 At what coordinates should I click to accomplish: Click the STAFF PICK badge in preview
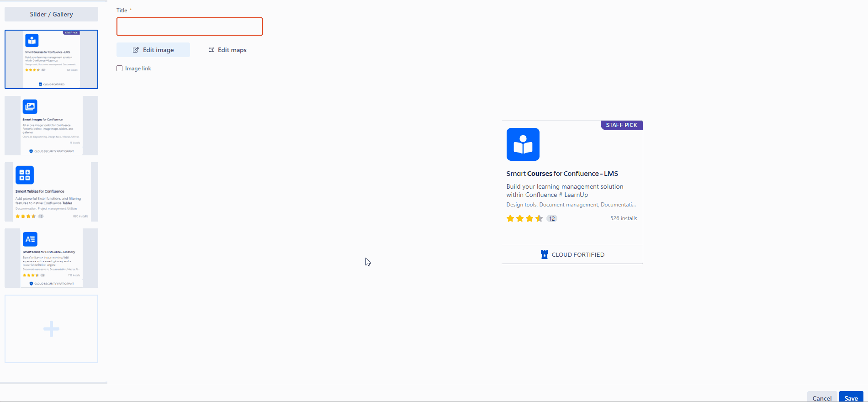[621, 125]
